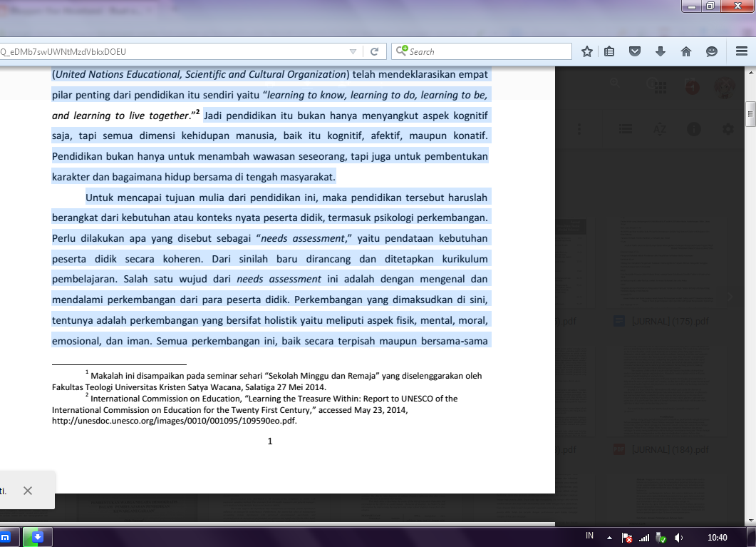The height and width of the screenshot is (547, 756).
Task: Click the vertical scrollbar thumb
Action: pos(750,114)
